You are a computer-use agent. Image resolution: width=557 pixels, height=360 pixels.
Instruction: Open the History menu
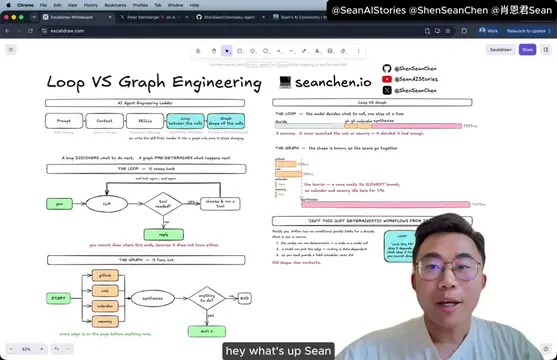coord(91,5)
